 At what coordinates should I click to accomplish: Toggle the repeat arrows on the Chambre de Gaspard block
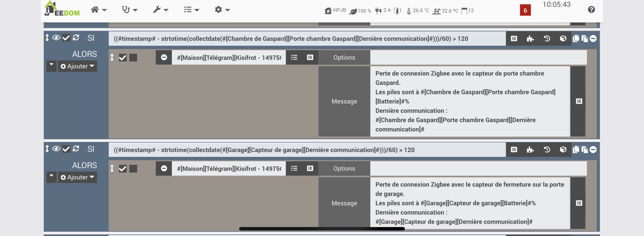click(76, 38)
